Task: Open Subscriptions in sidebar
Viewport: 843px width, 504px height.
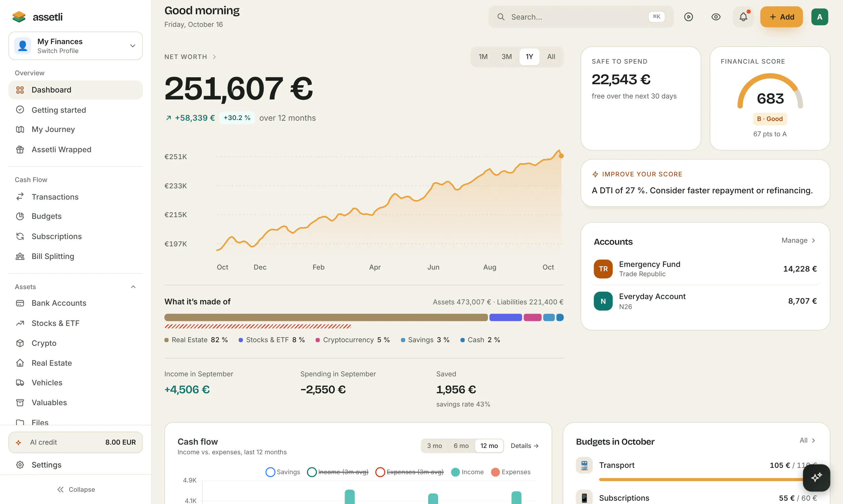Action: (75, 236)
